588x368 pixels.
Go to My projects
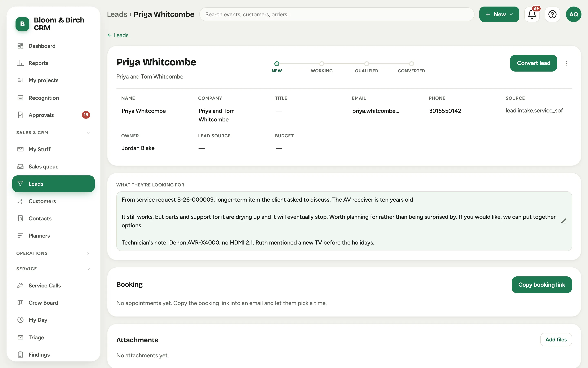(53, 80)
